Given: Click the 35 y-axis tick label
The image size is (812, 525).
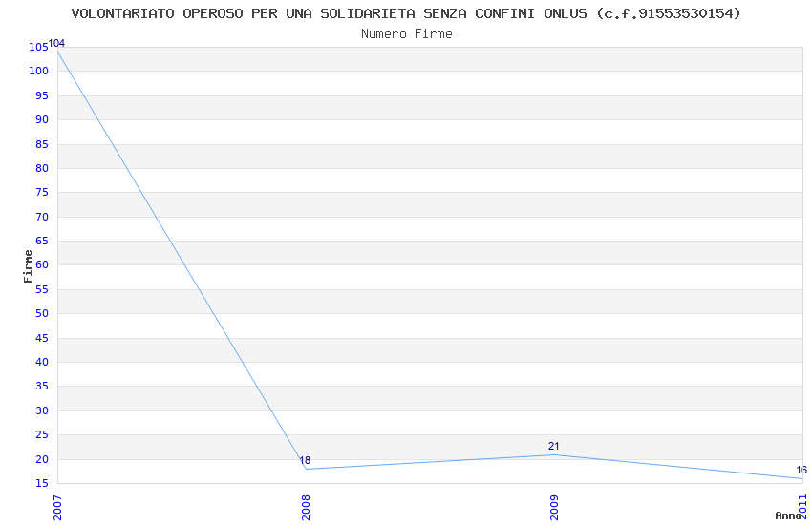Looking at the screenshot, I should 42,386.
